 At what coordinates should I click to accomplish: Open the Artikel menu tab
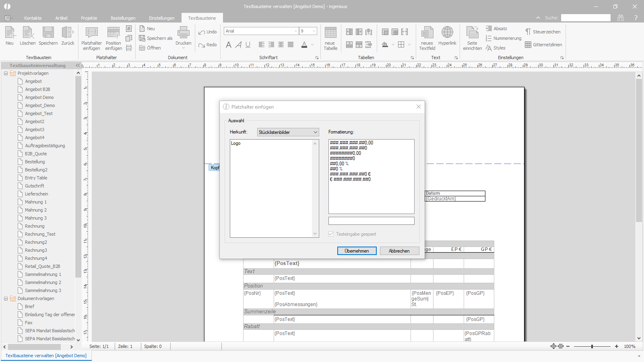[61, 18]
